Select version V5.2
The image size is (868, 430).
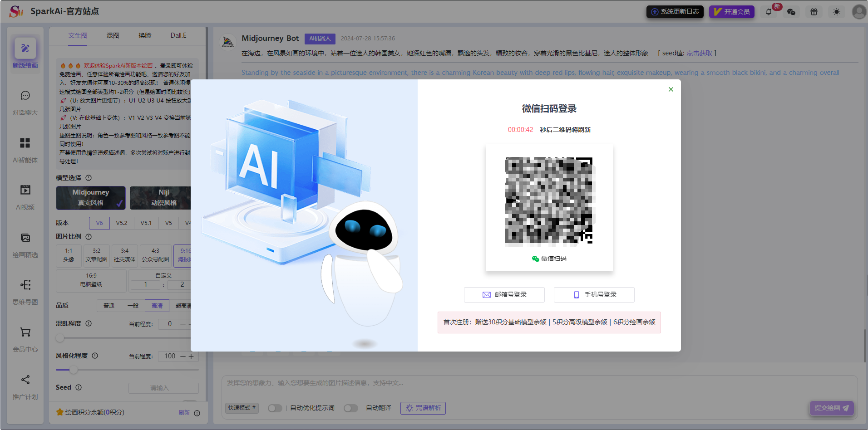pyautogui.click(x=122, y=223)
